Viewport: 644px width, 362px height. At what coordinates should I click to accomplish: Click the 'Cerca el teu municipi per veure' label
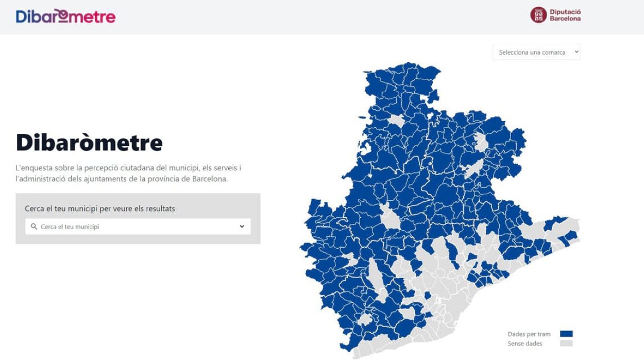pyautogui.click(x=100, y=209)
